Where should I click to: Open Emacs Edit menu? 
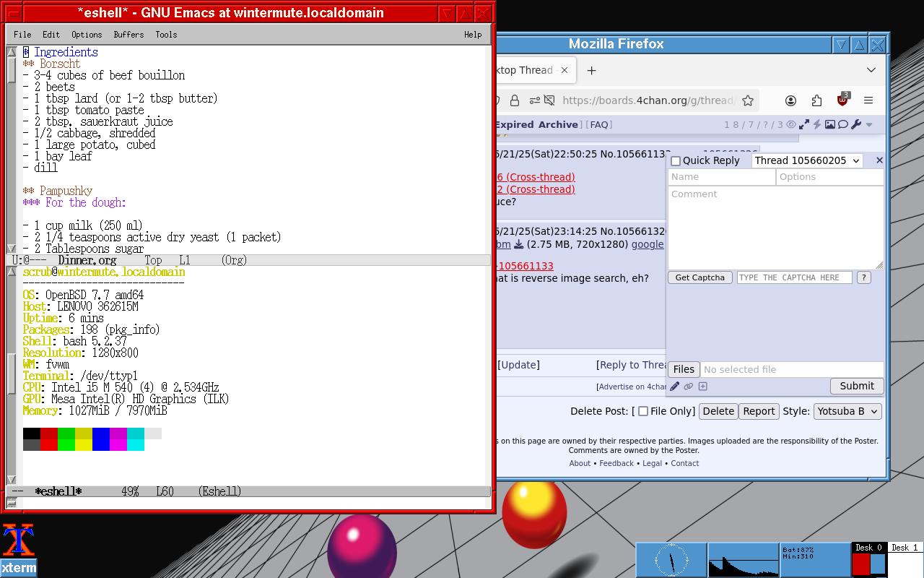(x=51, y=35)
